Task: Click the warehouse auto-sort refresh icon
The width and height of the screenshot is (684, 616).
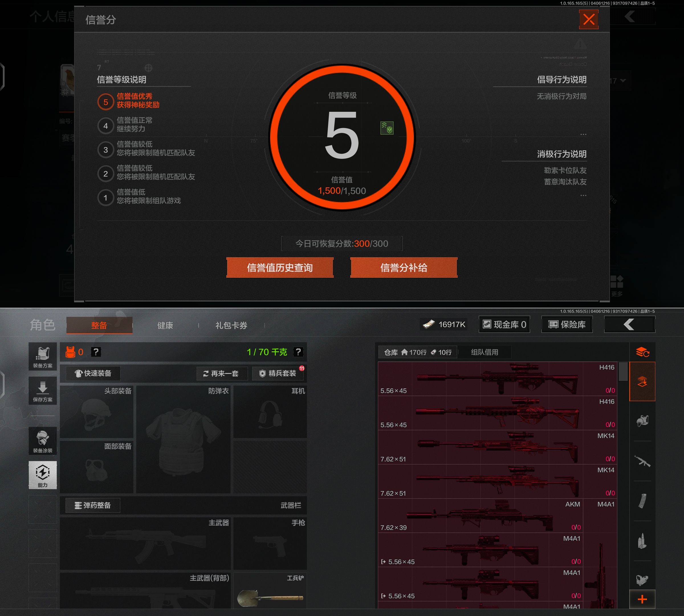Action: tap(642, 352)
